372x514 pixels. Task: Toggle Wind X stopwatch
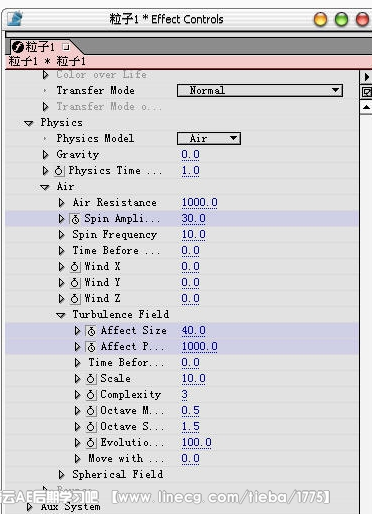point(75,267)
